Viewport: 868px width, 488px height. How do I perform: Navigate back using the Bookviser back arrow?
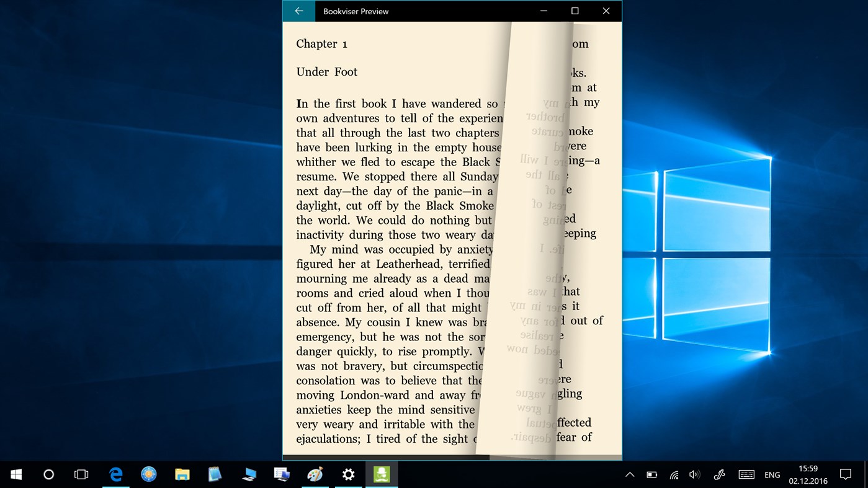(x=298, y=11)
